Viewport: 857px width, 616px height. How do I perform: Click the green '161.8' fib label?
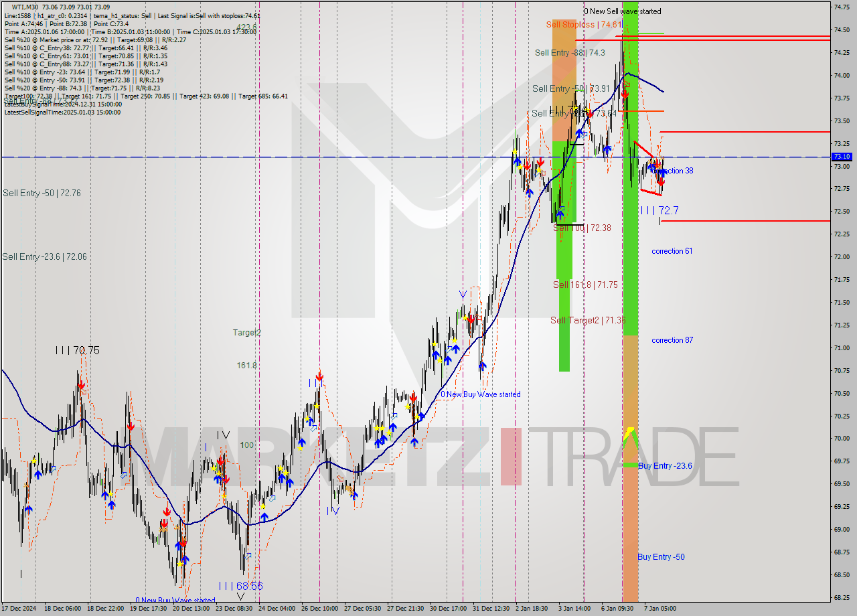tap(246, 366)
